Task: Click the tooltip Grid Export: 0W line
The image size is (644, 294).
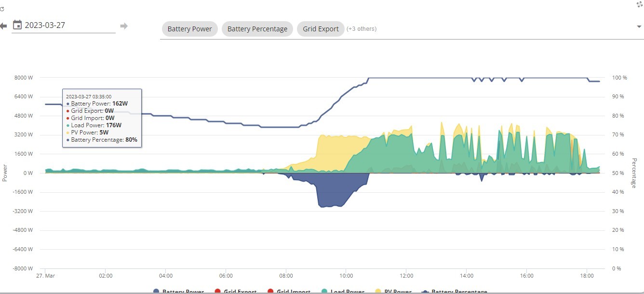Action: pos(91,111)
